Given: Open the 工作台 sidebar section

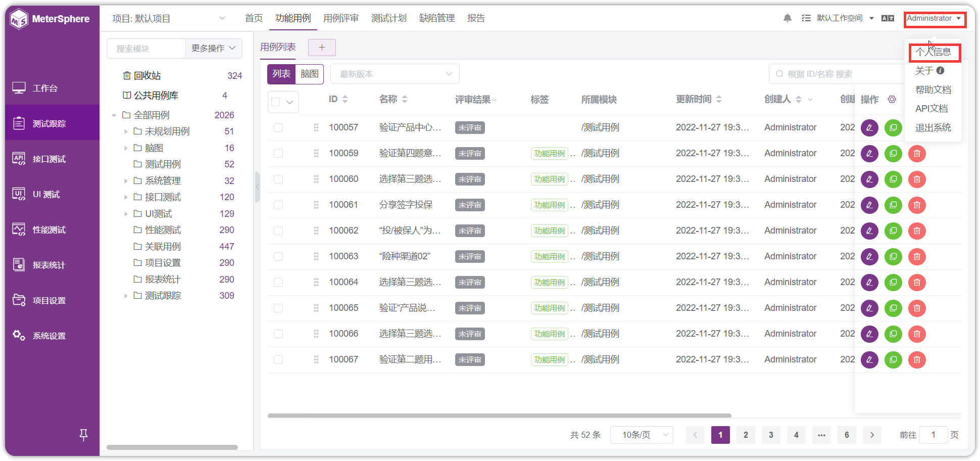Looking at the screenshot, I should tap(53, 88).
